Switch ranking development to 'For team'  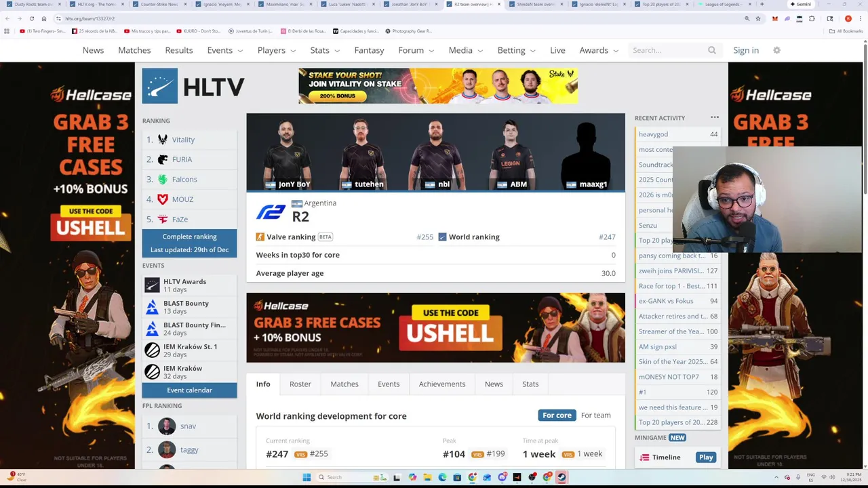595,415
